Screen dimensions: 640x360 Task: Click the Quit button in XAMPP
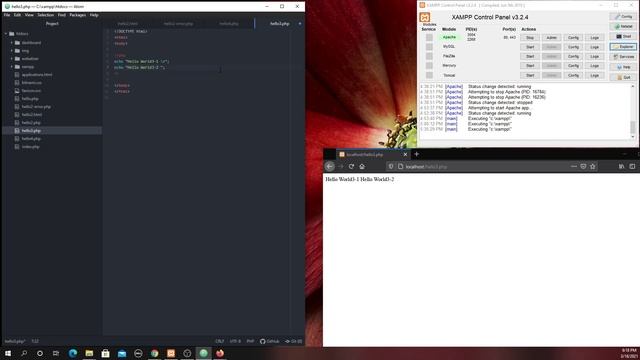[623, 77]
